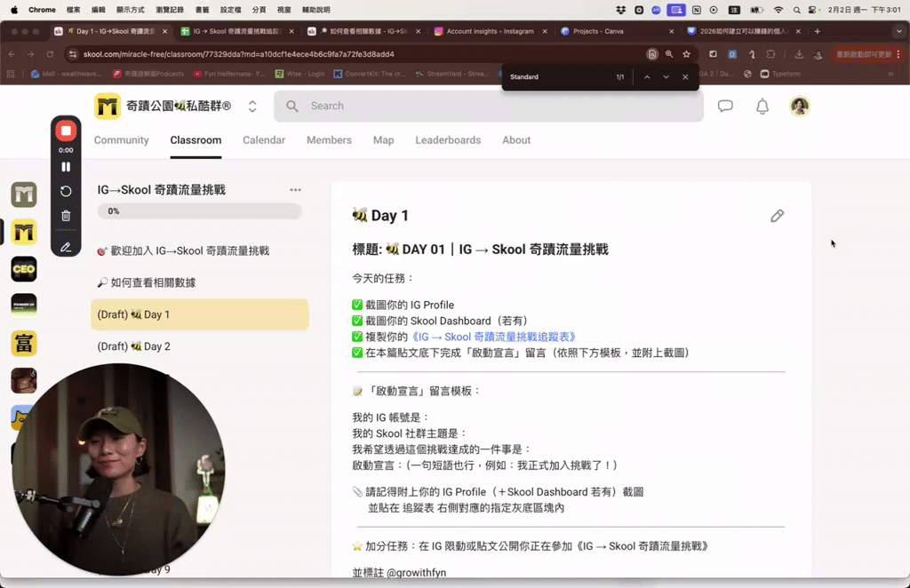The width and height of the screenshot is (910, 588).
Task: Delete recording using the trash icon
Action: (66, 216)
